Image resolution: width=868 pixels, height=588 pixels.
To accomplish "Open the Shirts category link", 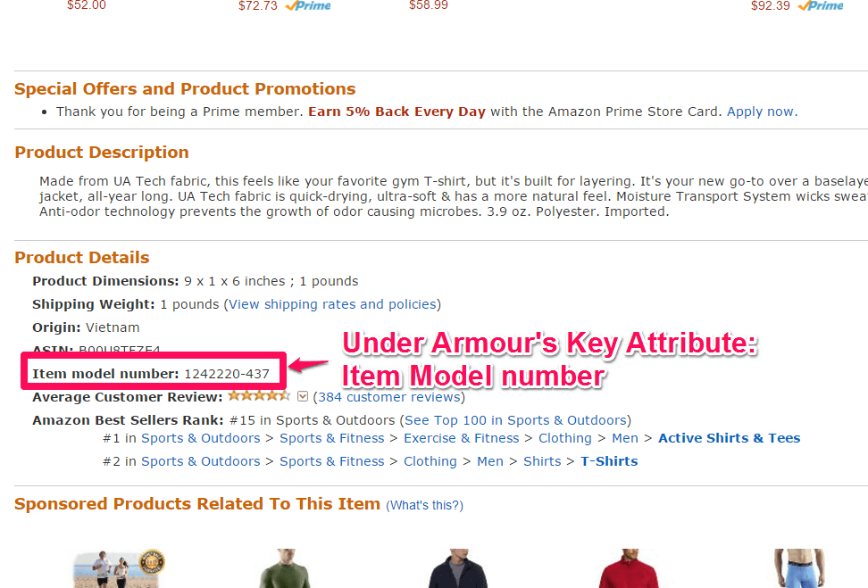I will pos(542,461).
